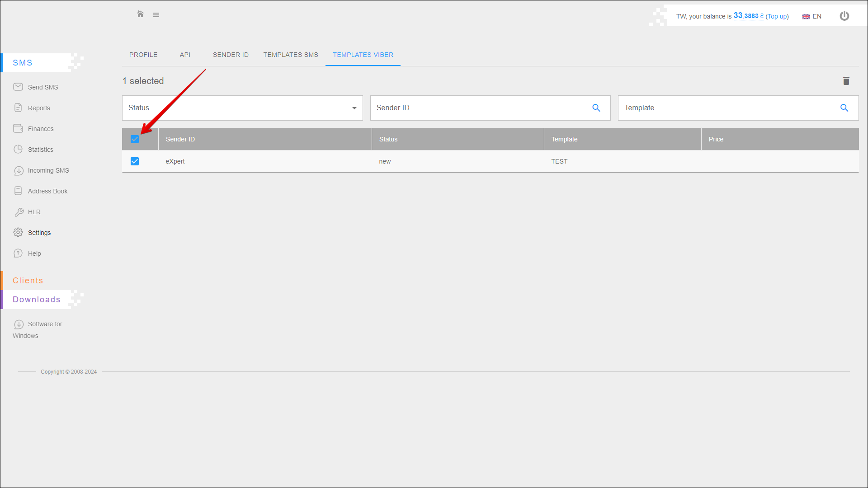Expand the Clients sidebar section
Screen dimensions: 868x488
[28, 281]
